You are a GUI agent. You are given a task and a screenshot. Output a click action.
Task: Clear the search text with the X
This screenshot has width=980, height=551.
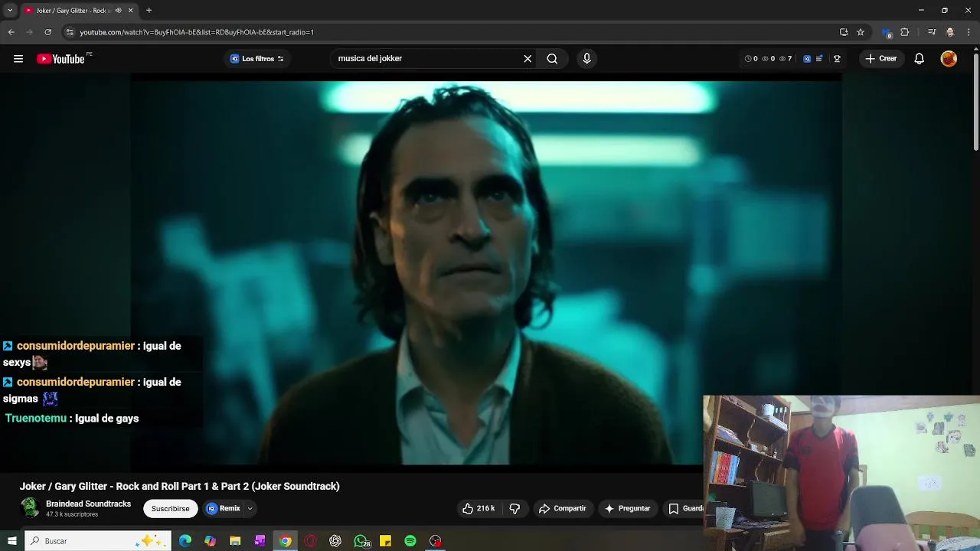tap(528, 59)
